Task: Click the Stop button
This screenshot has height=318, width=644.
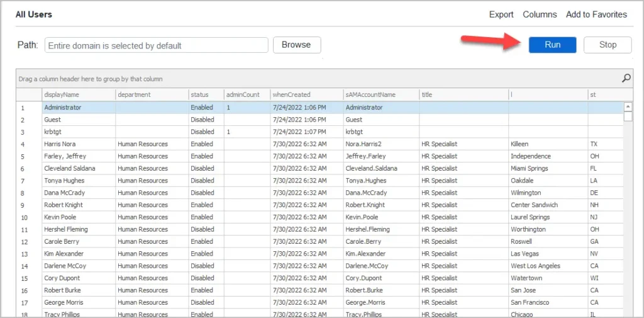Action: pos(608,45)
